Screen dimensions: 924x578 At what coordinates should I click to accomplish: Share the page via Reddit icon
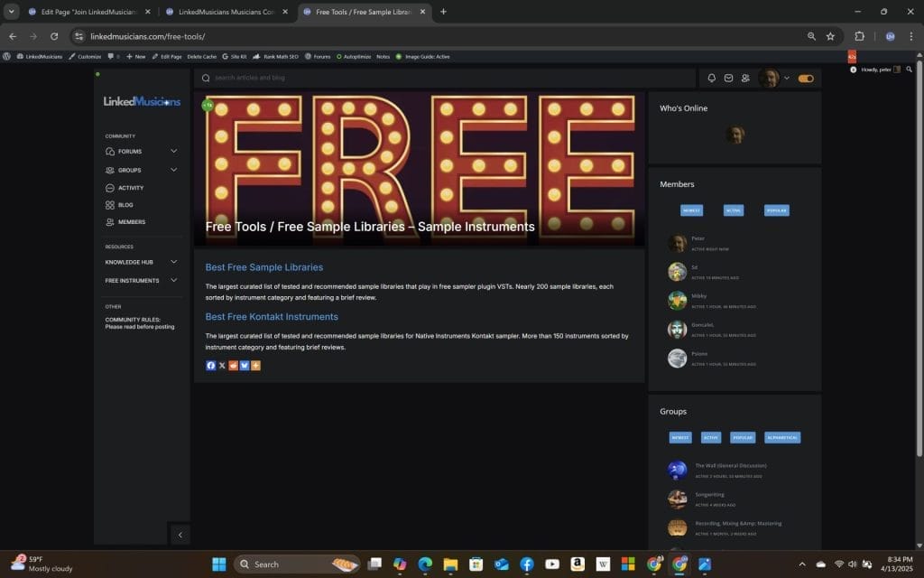coord(234,366)
